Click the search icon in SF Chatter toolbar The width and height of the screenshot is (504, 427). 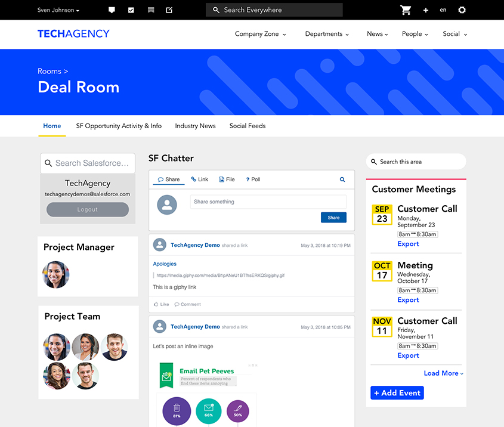point(342,180)
